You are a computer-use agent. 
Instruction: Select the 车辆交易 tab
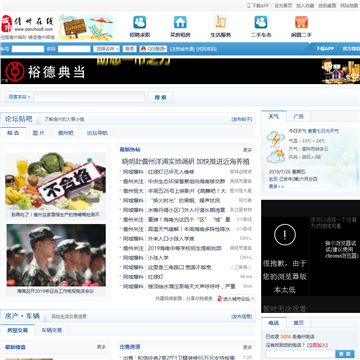pyautogui.click(x=52, y=330)
